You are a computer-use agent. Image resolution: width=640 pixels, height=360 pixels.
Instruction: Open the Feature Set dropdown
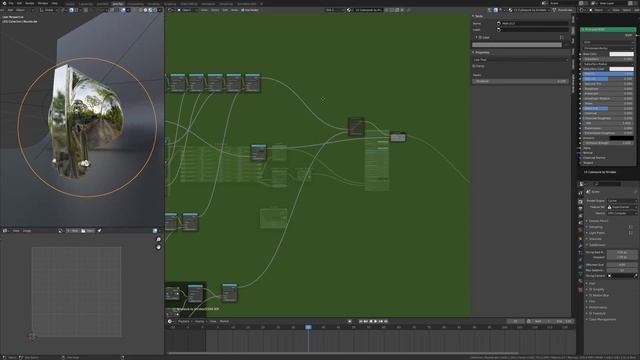pyautogui.click(x=622, y=207)
